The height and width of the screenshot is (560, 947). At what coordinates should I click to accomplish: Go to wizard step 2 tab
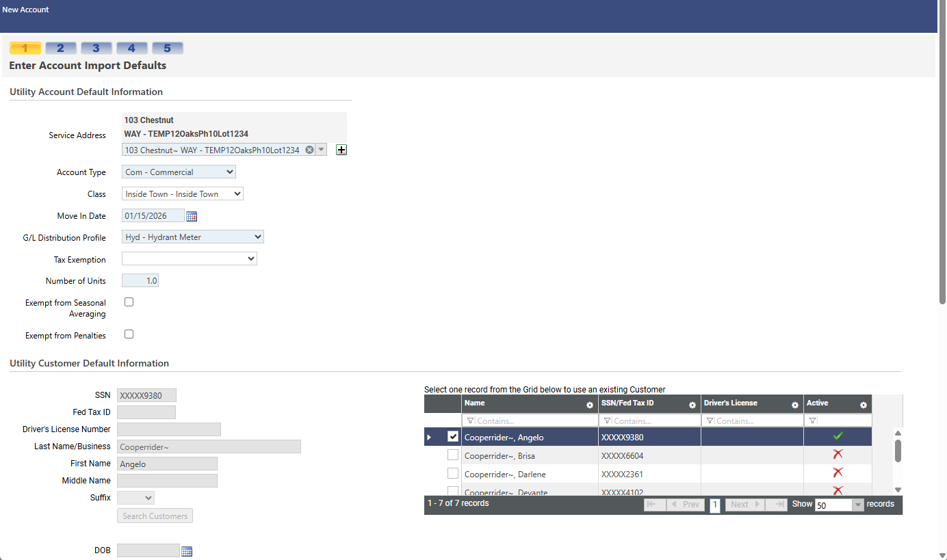coord(60,48)
